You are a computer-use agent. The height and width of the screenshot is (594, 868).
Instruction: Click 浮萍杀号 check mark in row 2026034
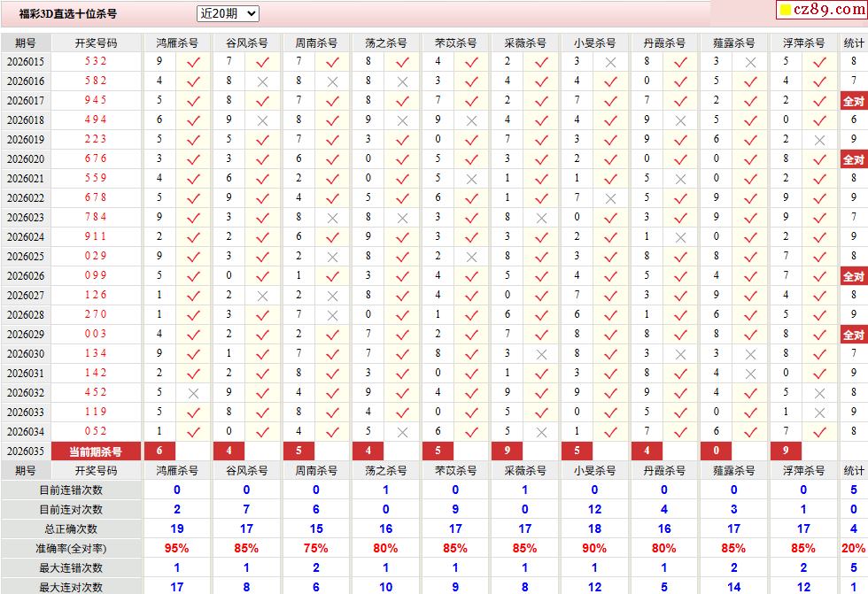820,433
